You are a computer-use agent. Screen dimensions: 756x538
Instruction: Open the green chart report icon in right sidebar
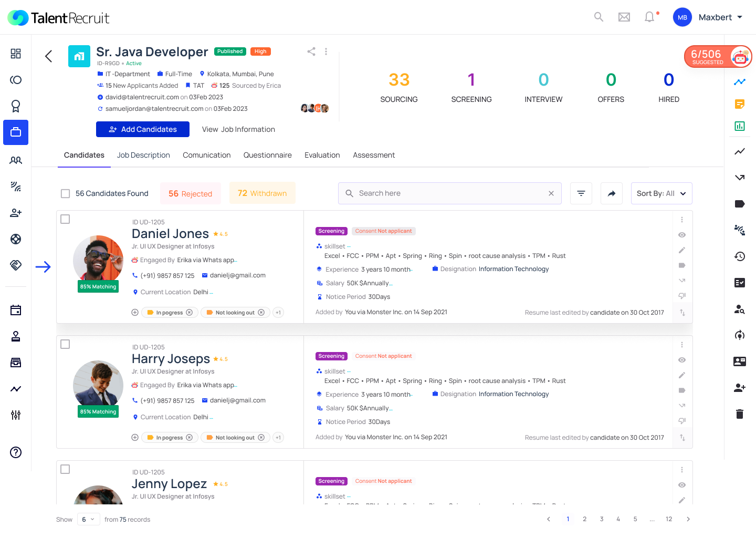coord(740,126)
